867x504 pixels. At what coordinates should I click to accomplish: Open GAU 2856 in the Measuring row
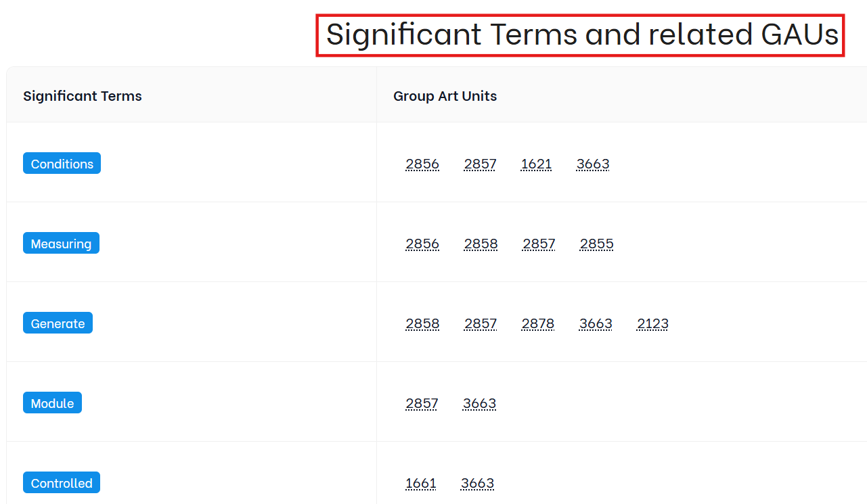(422, 244)
